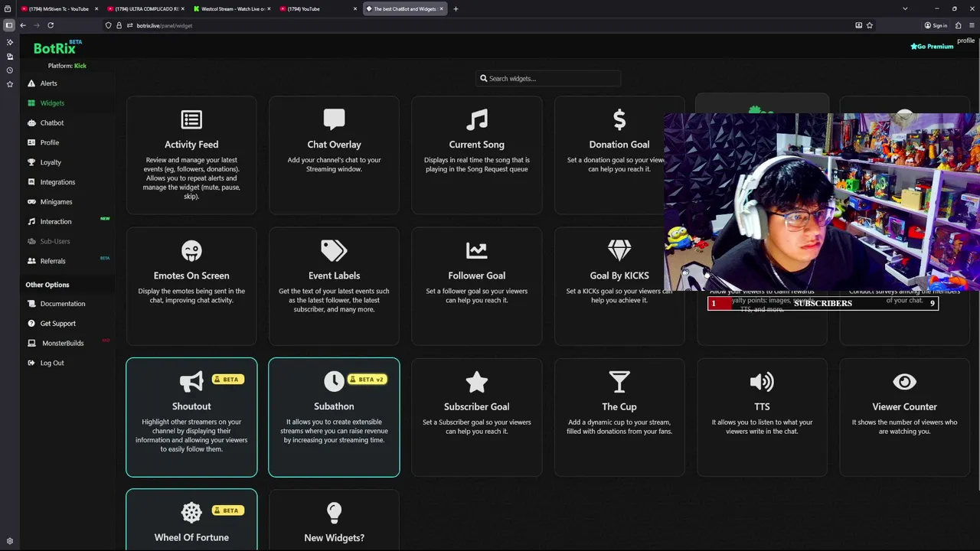Click the Search widgets input field
The height and width of the screenshot is (551, 980).
(x=548, y=78)
